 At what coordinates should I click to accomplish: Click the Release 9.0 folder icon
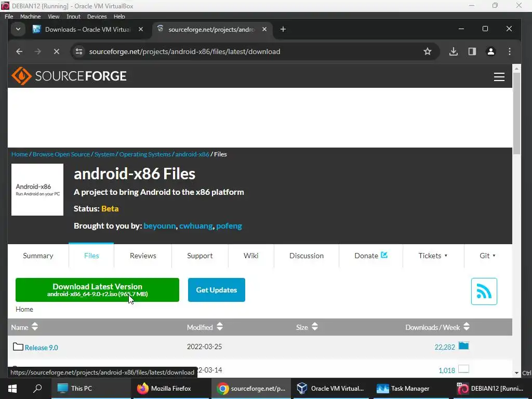pos(18,347)
